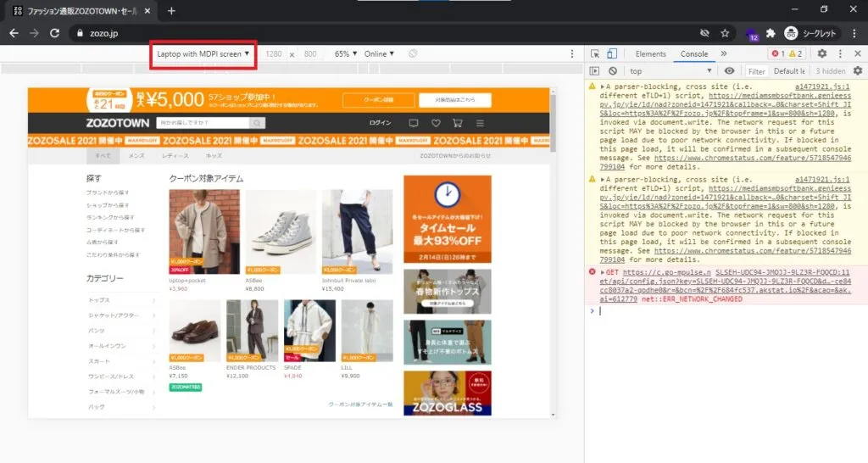Viewport: 868px width, 463px height.
Task: Click the ZOZOTOWN logo
Action: point(117,123)
